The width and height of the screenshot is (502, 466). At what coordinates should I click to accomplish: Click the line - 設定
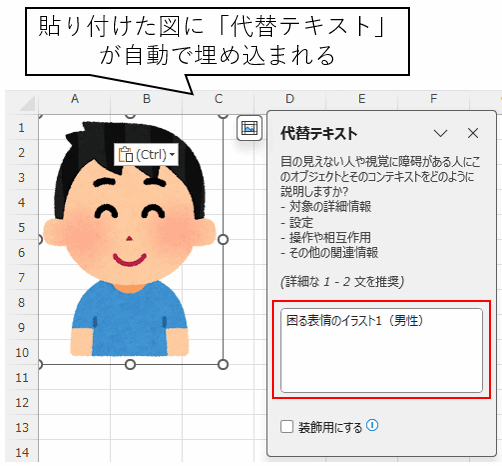297,222
